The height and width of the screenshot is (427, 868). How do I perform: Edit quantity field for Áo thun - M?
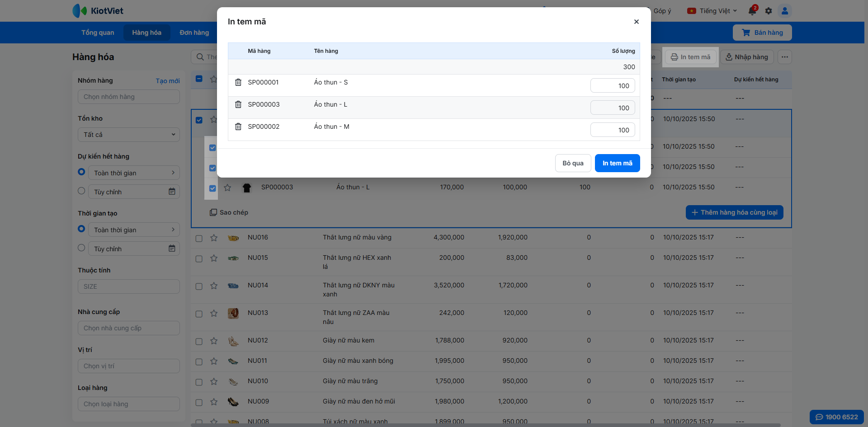[613, 130]
